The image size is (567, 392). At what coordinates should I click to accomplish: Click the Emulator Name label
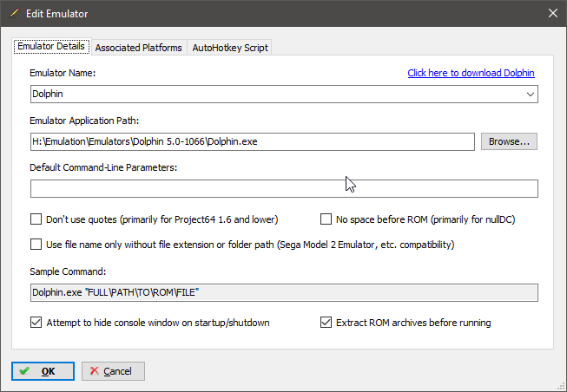[63, 73]
